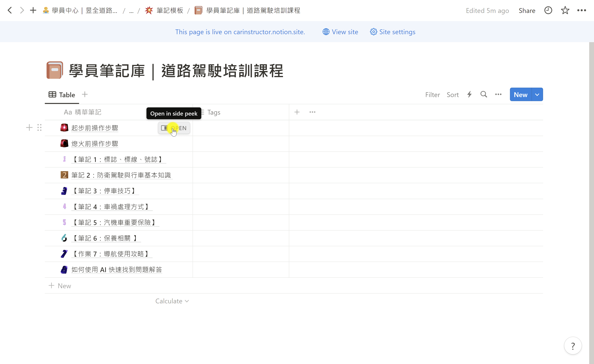Screen dimensions: 594x364
Task: Click the star bookmark icon top right
Action: click(565, 11)
